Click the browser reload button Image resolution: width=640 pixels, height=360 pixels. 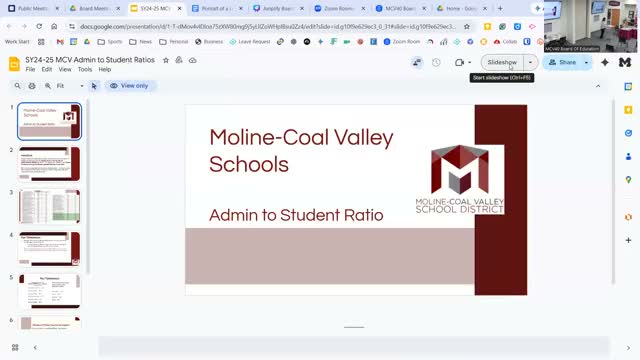point(39,26)
